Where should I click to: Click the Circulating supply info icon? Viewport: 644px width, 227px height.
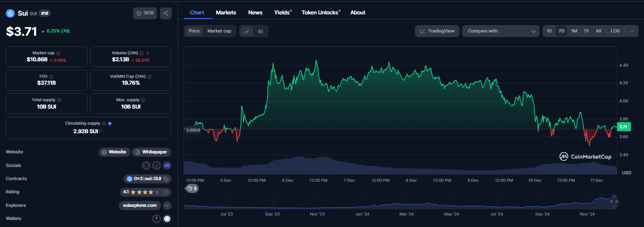pos(104,123)
